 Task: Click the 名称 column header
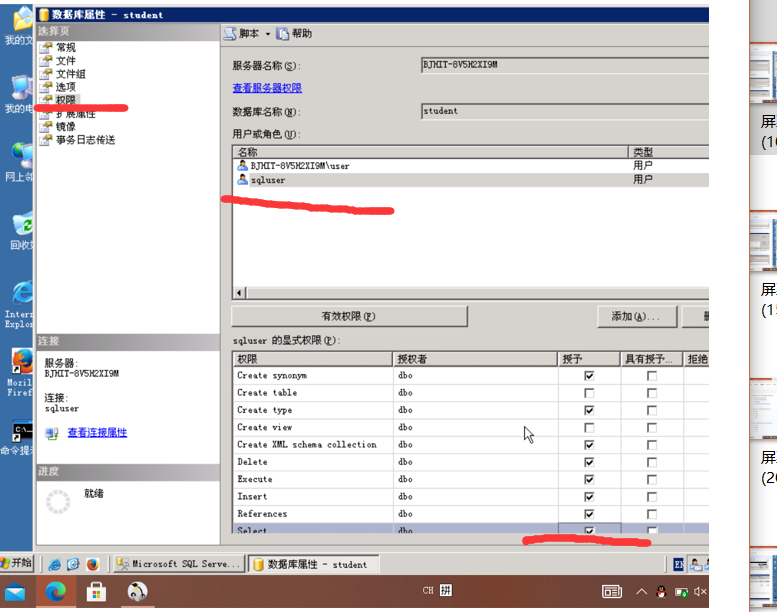tap(430, 152)
